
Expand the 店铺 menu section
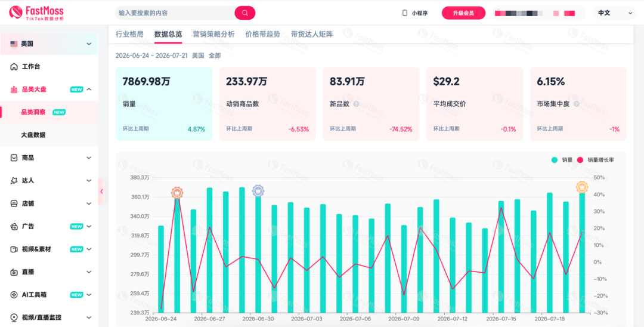point(89,203)
